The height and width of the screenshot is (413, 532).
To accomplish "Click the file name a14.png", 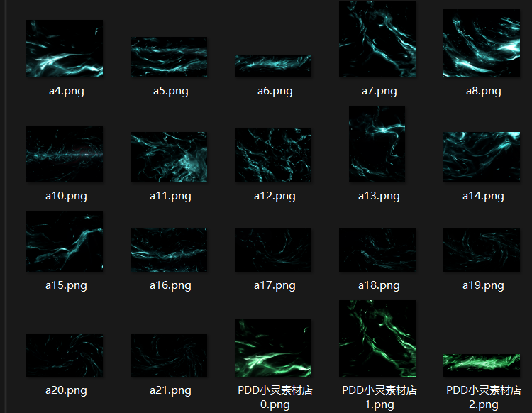I will coord(483,196).
